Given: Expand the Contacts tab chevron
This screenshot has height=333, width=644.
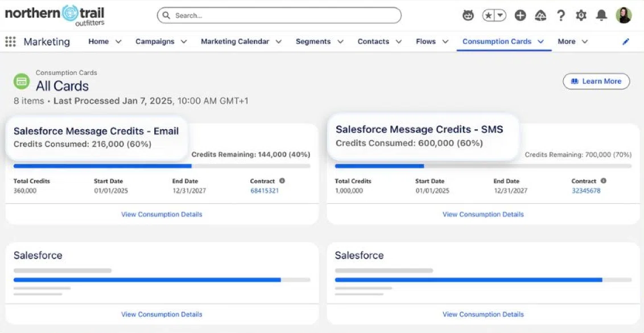Looking at the screenshot, I should [x=399, y=42].
